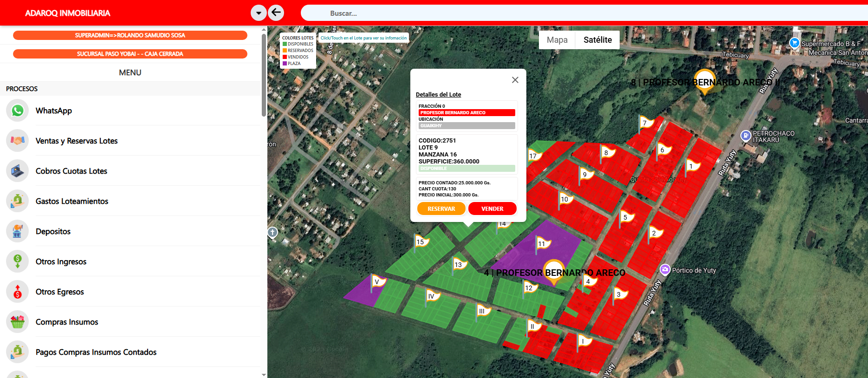Select manzana 11 flag marker on map
This screenshot has width=868, height=378.
tap(542, 244)
